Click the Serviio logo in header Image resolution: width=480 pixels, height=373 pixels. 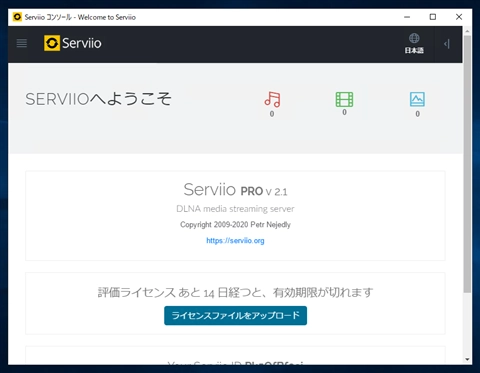pos(73,43)
